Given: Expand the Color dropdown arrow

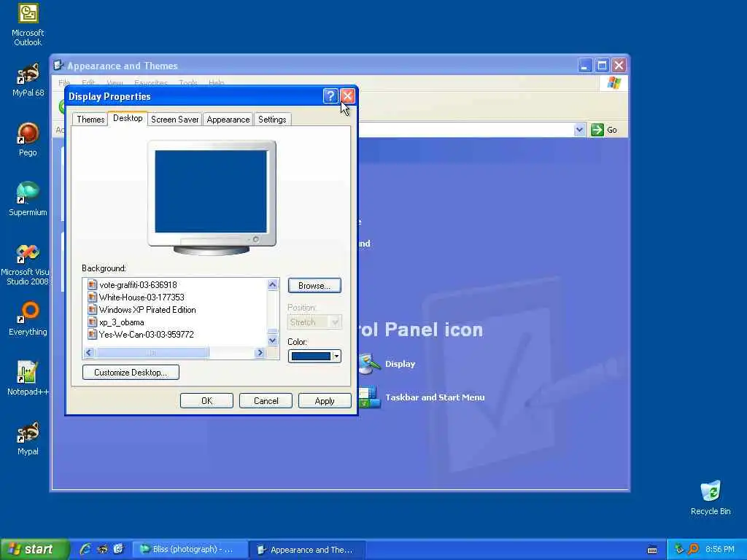Looking at the screenshot, I should coord(336,356).
